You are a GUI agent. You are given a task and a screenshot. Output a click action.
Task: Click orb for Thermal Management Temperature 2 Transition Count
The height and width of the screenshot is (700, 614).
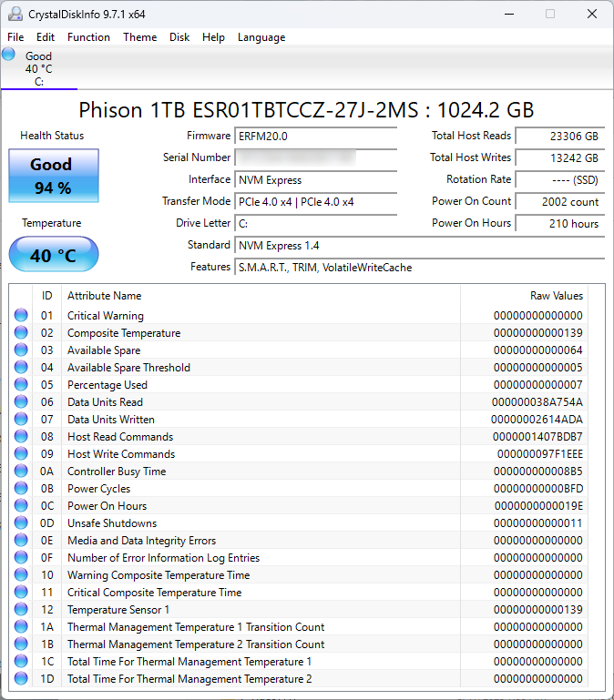[x=21, y=644]
